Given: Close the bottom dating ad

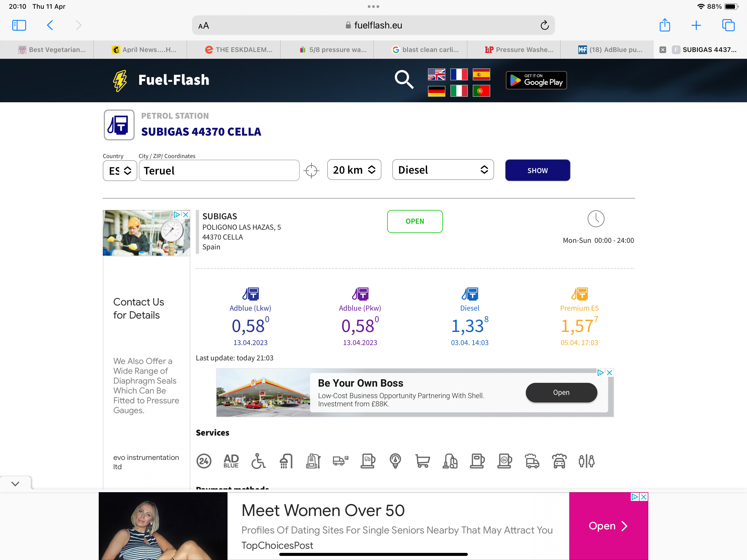Looking at the screenshot, I should tap(644, 497).
